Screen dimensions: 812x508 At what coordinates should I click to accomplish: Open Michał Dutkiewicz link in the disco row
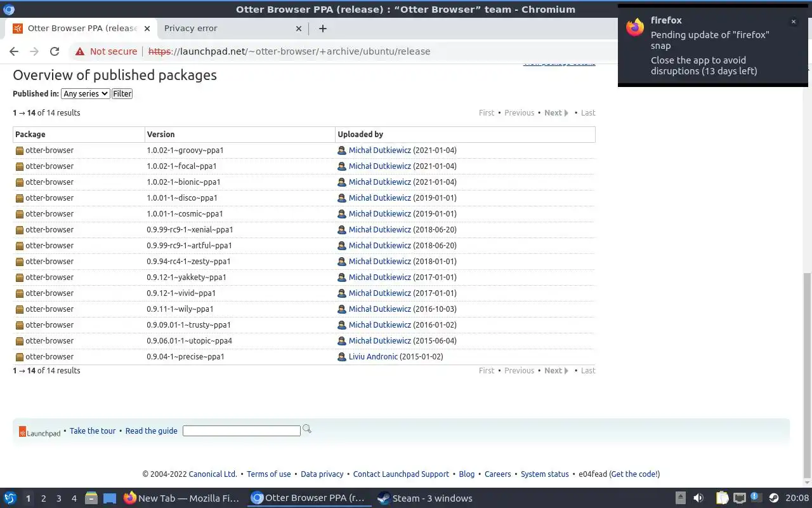[x=379, y=198]
